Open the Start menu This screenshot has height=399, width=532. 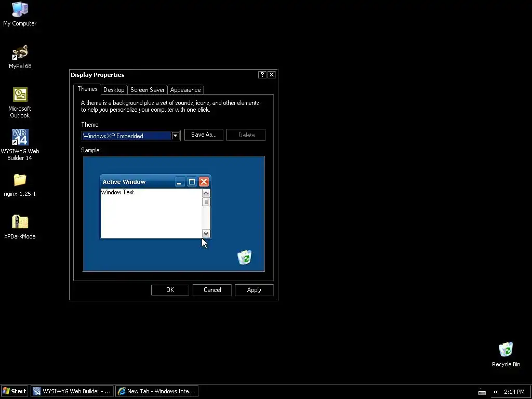click(x=14, y=391)
